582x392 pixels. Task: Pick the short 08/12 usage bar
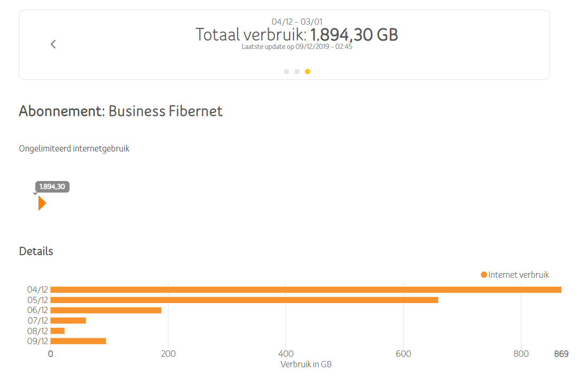(57, 331)
